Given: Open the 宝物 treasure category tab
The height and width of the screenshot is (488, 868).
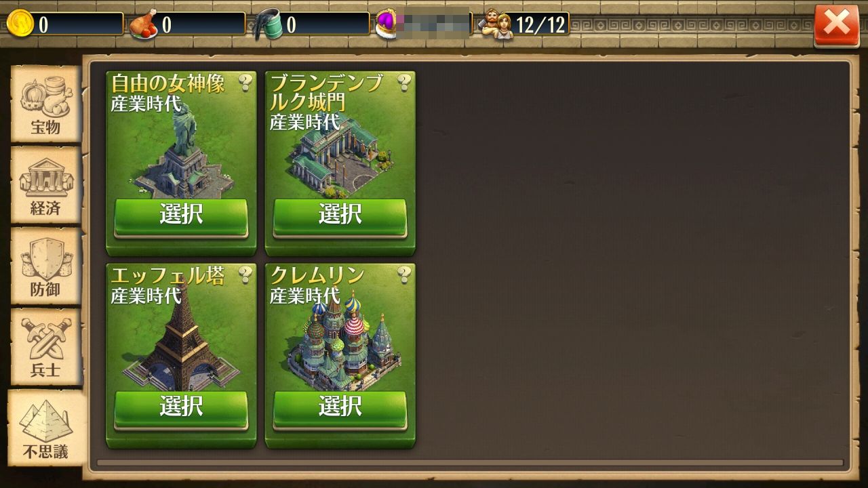Looking at the screenshot, I should point(45,104).
